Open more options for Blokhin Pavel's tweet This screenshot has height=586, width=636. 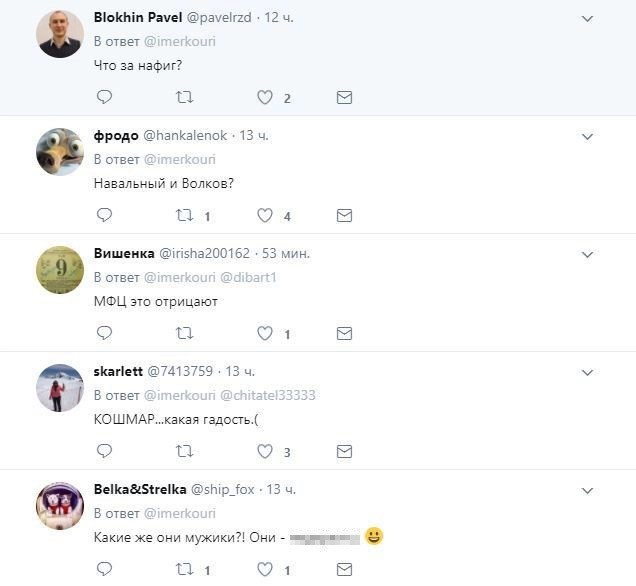(587, 19)
